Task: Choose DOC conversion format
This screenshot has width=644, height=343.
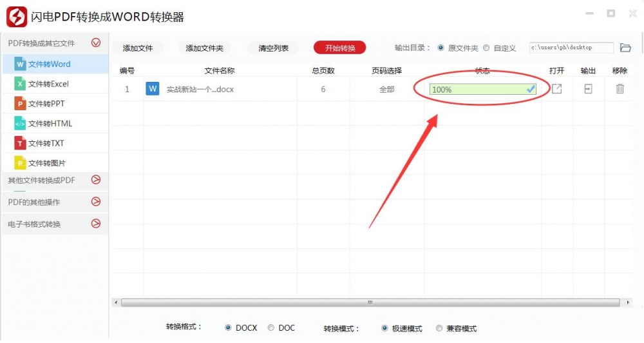Action: click(270, 328)
